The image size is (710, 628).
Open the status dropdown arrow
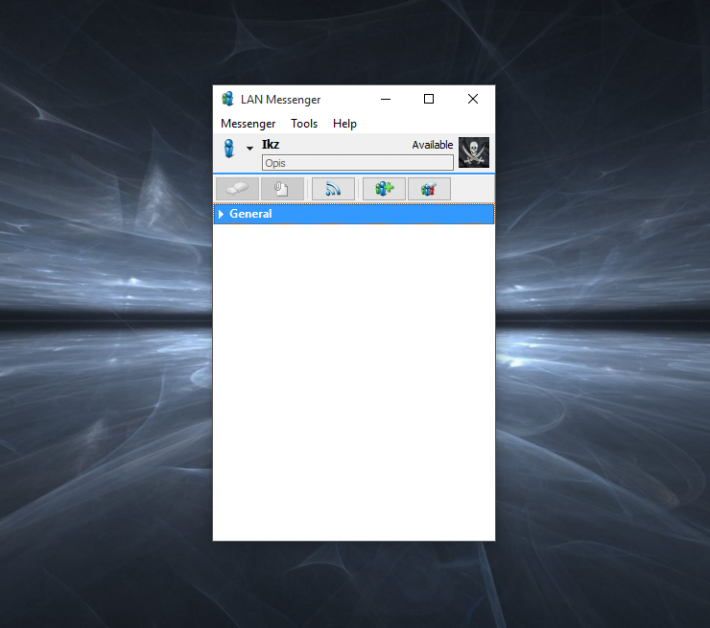click(x=249, y=149)
